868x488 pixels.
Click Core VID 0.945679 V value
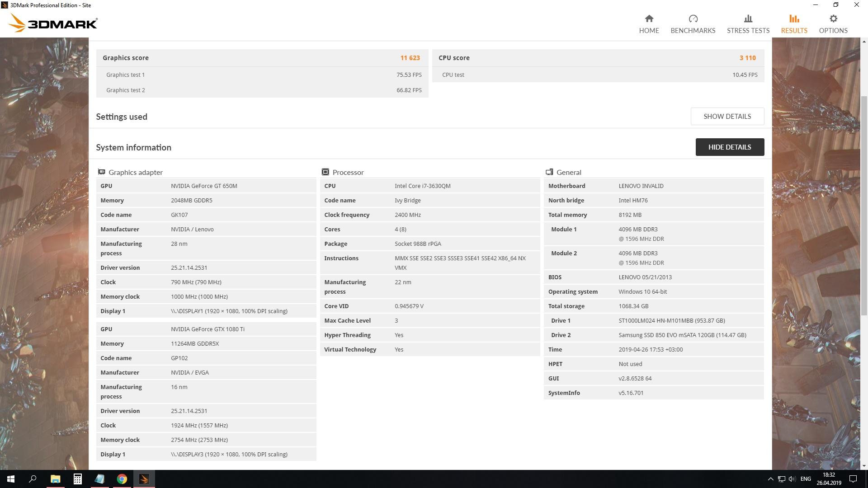409,306
